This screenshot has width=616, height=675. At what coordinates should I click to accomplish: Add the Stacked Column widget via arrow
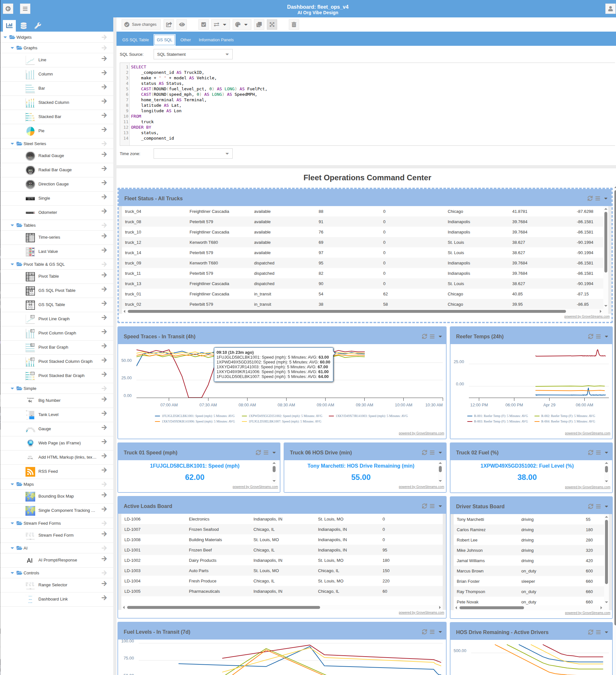[104, 101]
